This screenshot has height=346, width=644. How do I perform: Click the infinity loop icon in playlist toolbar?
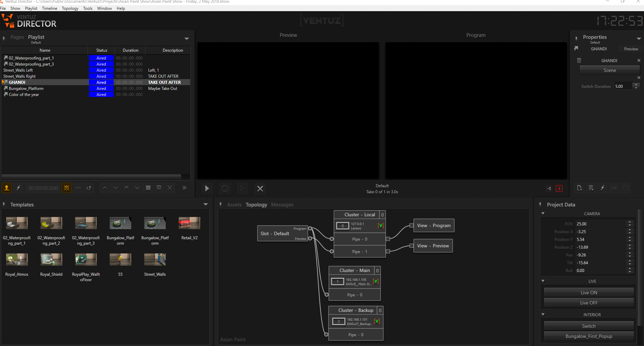click(78, 188)
